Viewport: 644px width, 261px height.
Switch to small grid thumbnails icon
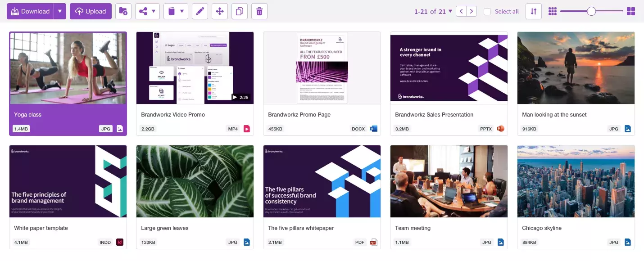(553, 11)
